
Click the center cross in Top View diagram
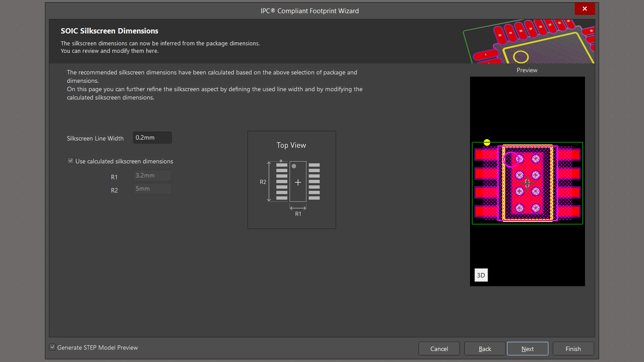(298, 182)
